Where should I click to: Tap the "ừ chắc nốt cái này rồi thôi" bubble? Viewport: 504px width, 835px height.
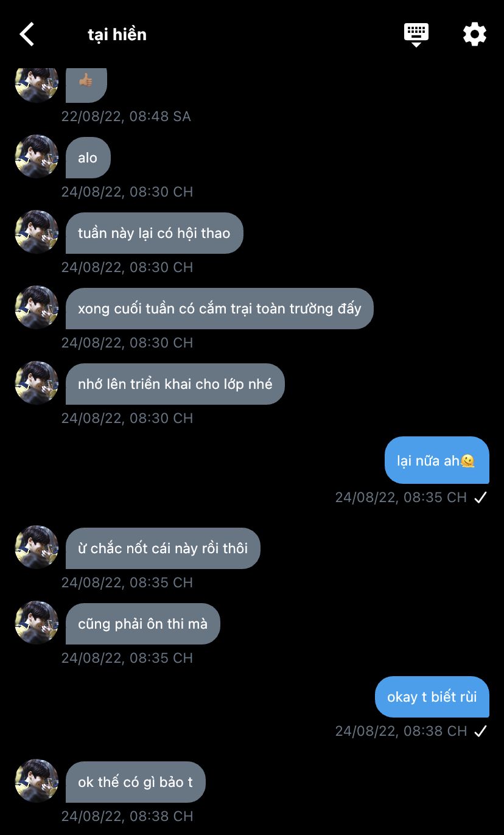163,548
